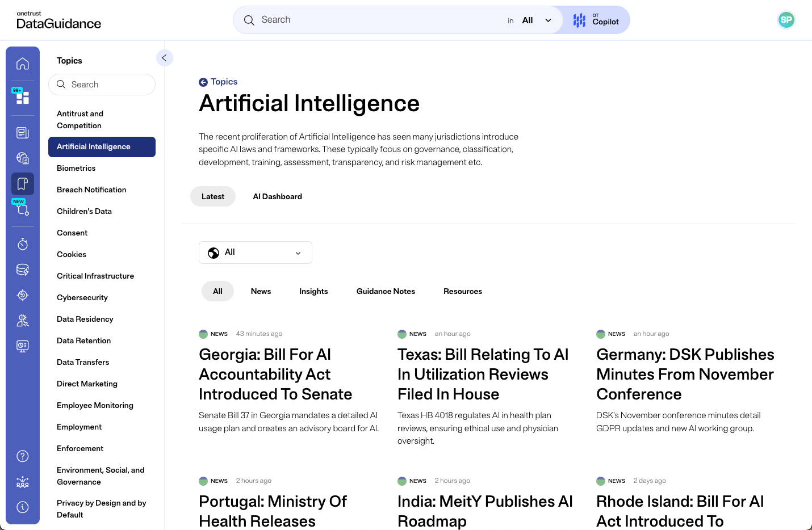Click the database icon in sidebar

coord(23,270)
